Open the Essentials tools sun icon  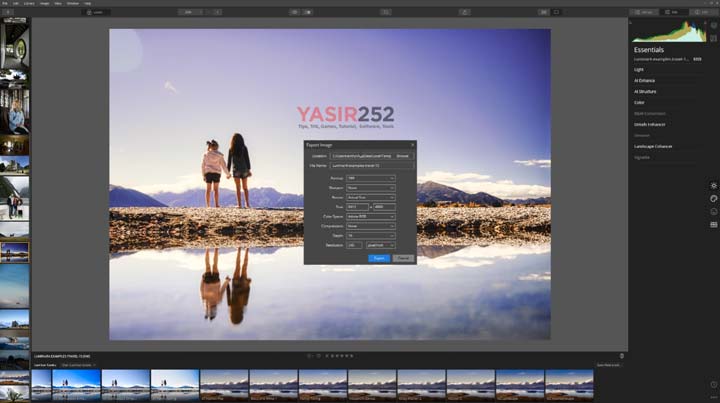coord(713,186)
